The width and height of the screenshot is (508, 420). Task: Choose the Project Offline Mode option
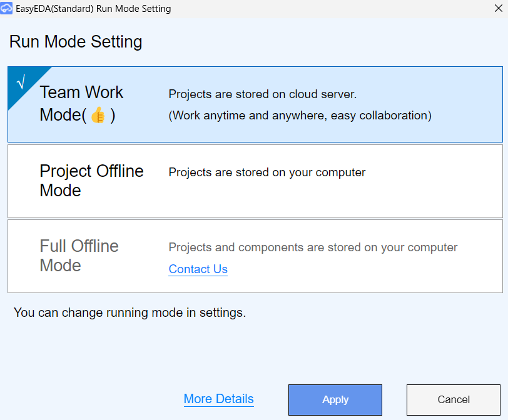91,181
